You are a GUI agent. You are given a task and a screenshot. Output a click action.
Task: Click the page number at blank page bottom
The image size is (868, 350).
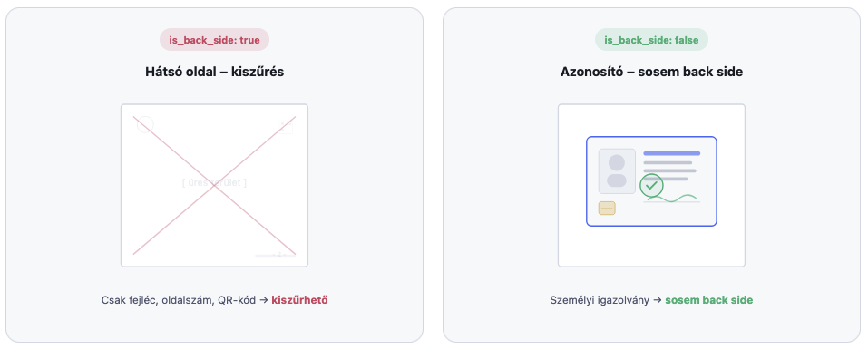point(279,255)
